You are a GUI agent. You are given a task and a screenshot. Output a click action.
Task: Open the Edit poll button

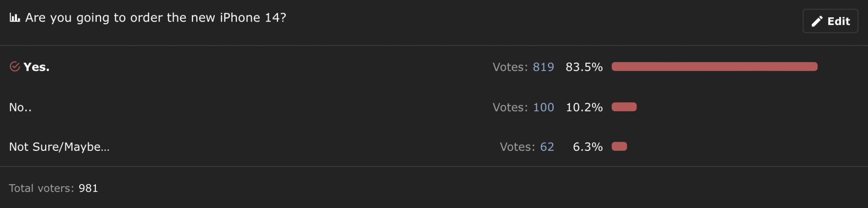(x=830, y=21)
